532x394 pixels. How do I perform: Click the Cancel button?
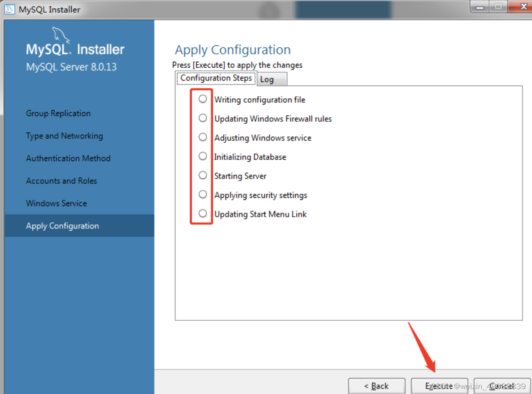[x=502, y=386]
